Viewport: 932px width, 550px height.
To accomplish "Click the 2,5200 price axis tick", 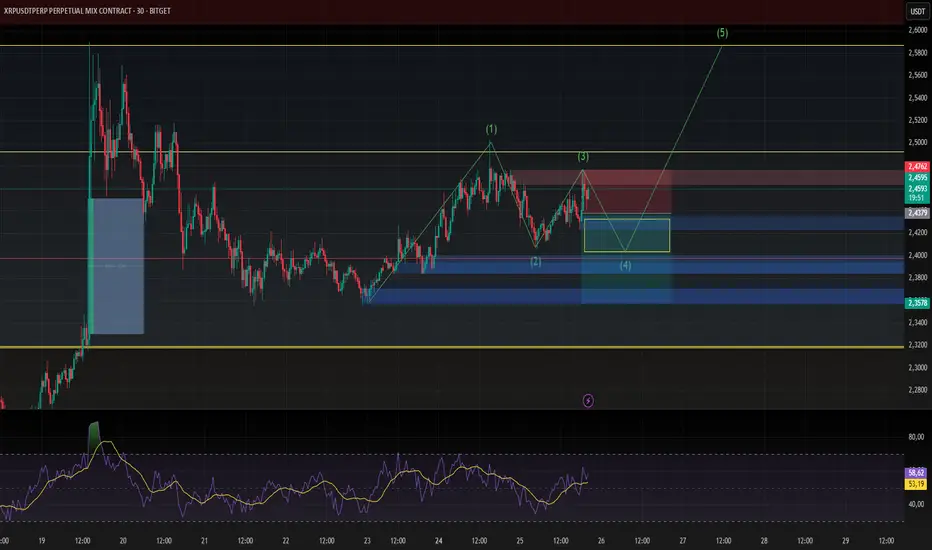I will [x=918, y=120].
